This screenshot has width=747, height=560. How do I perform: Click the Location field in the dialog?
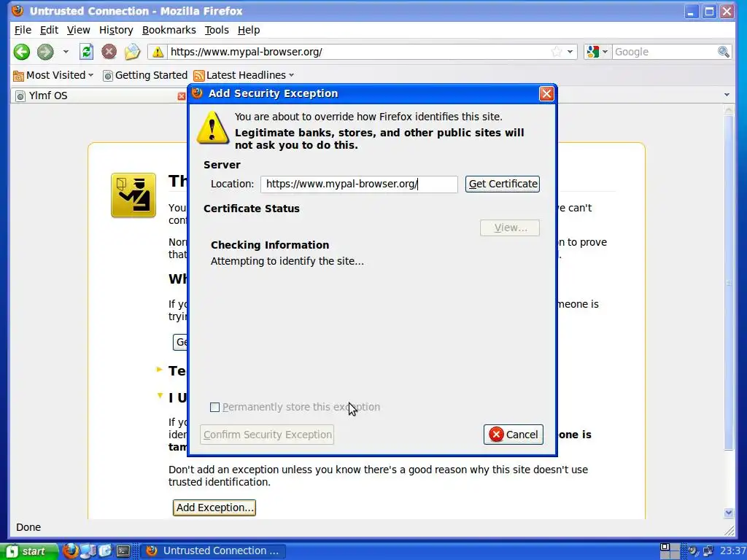point(359,184)
